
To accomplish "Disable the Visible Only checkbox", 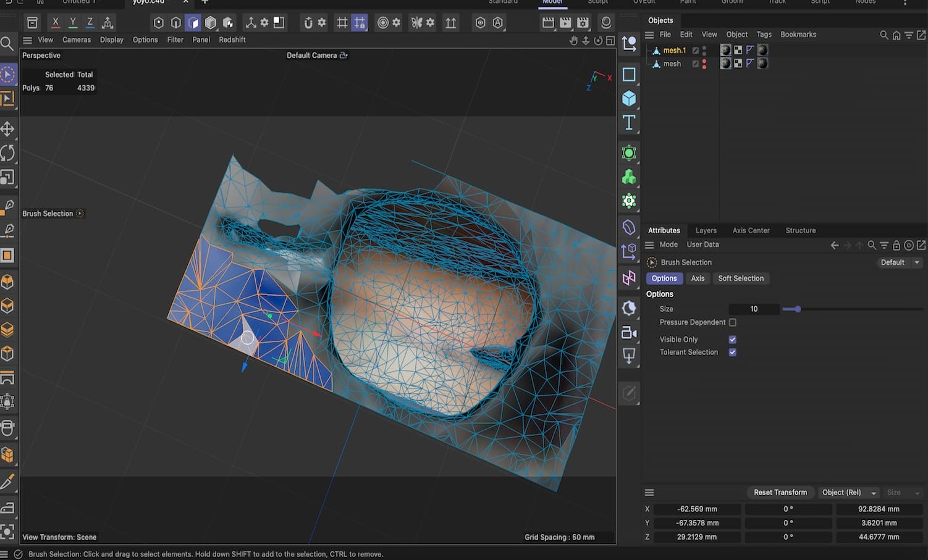I will point(732,339).
